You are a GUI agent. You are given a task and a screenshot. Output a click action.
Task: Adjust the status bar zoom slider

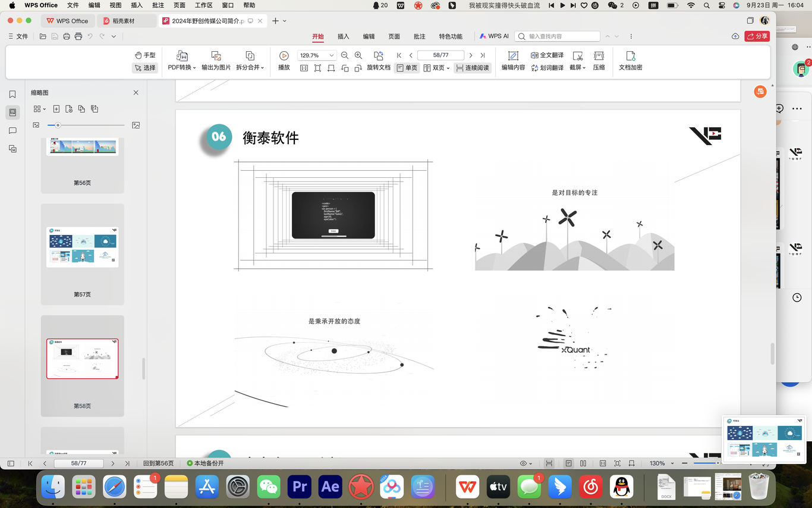717,463
